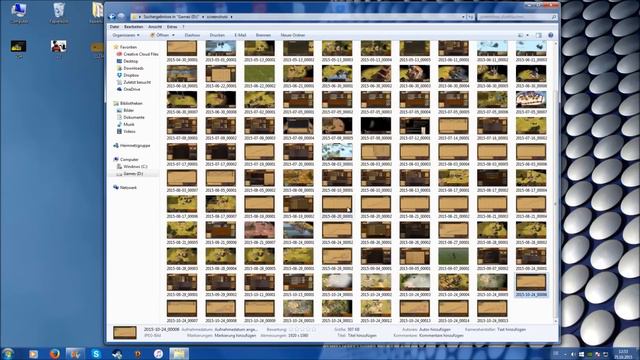Open the Bilder library
The width and height of the screenshot is (640, 360).
(x=125, y=110)
